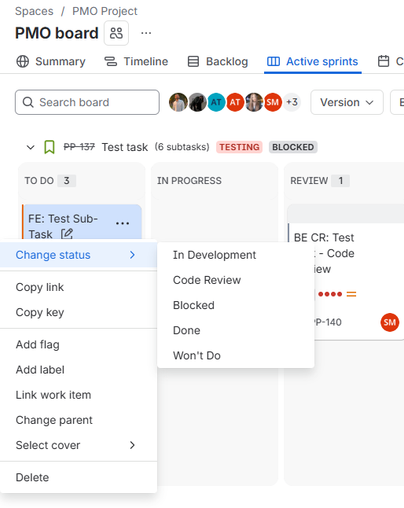Collapse the PP-137 Test task swimlane
This screenshot has width=404, height=508.
[x=30, y=147]
